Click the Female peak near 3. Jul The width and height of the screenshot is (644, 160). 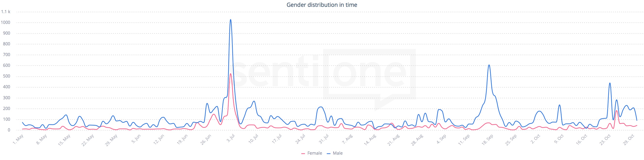pos(231,74)
